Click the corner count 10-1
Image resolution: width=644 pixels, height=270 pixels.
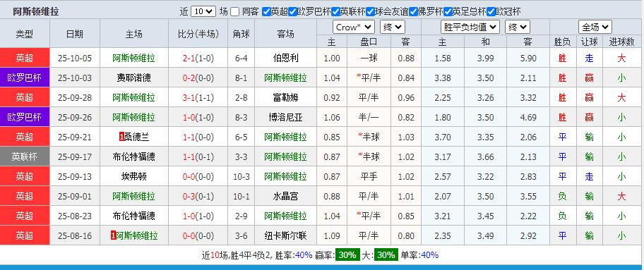point(241,197)
